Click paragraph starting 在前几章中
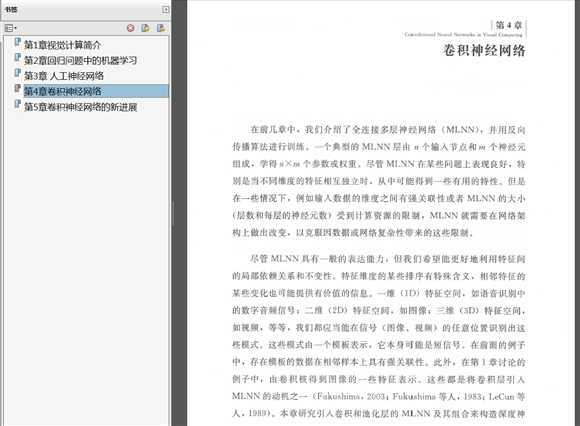Viewport: 580px width, 426px height. (379, 181)
